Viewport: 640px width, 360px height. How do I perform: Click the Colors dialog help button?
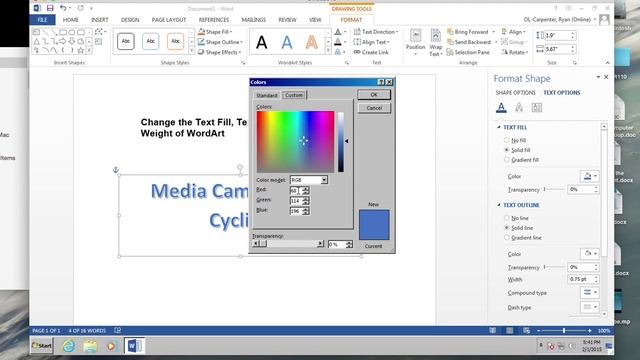(x=381, y=82)
